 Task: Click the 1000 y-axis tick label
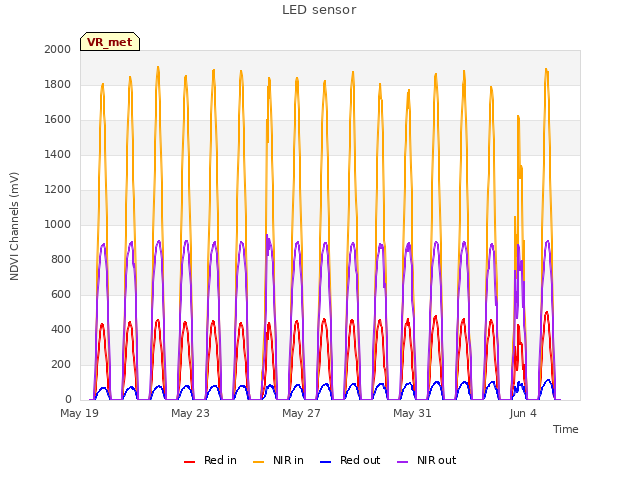click(58, 224)
